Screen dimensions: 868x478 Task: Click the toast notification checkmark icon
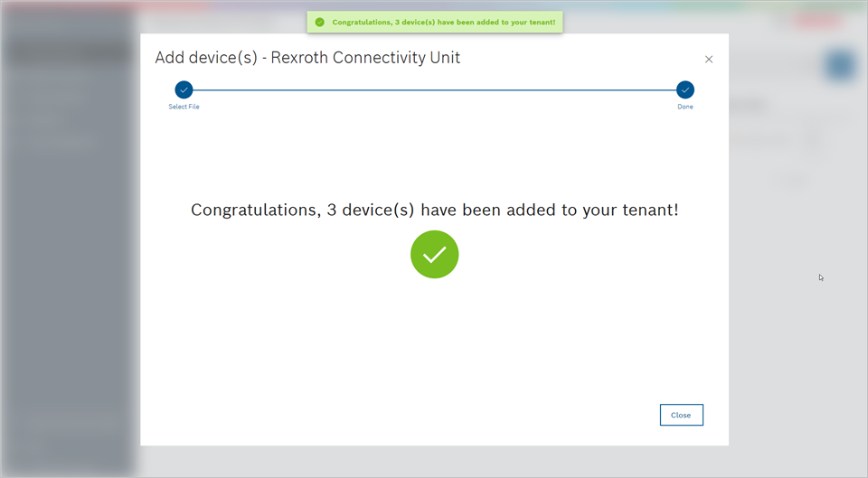click(319, 22)
